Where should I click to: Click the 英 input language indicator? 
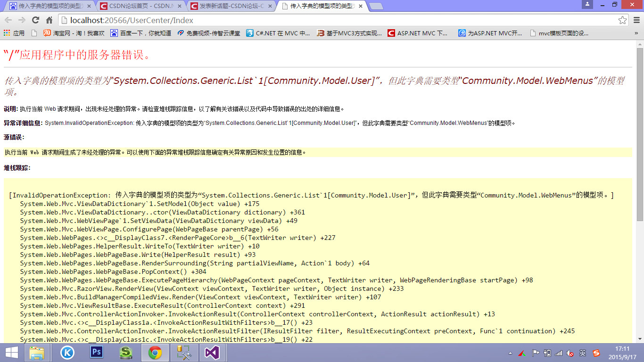pyautogui.click(x=583, y=353)
